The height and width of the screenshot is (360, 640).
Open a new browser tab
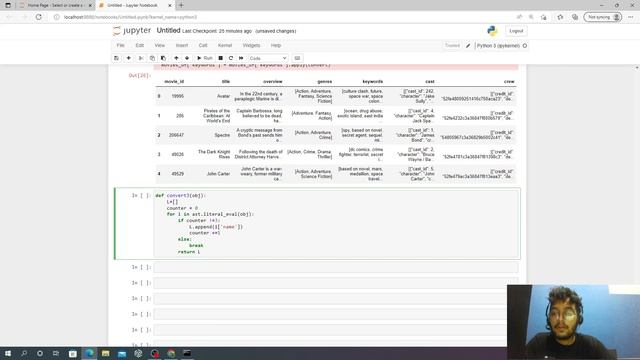181,5
